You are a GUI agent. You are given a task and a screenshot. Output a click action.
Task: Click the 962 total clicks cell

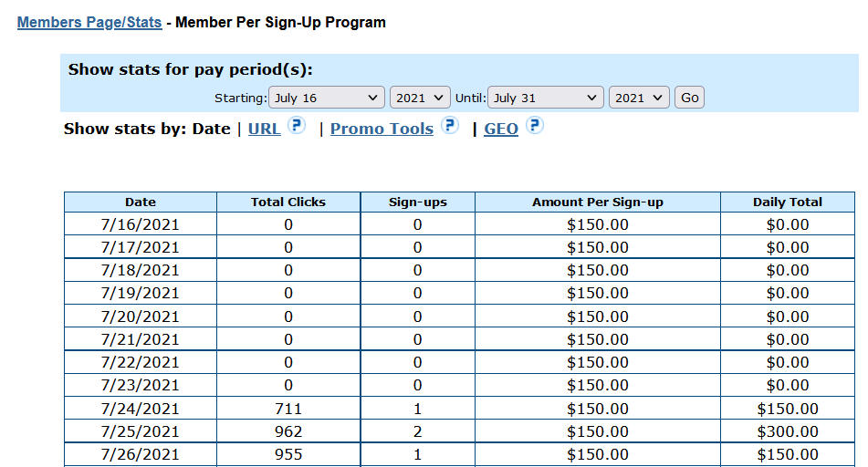(x=288, y=431)
